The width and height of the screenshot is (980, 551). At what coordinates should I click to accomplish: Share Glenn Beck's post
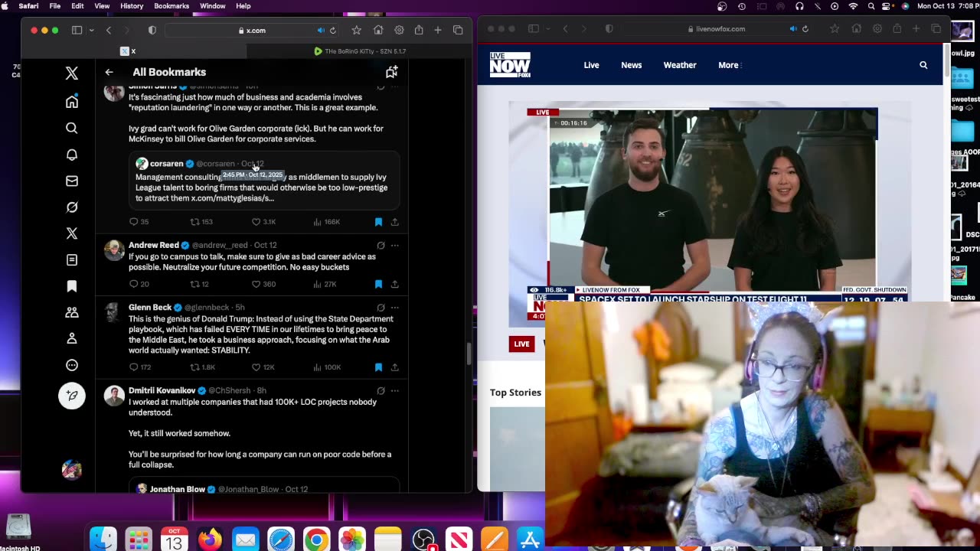(394, 367)
